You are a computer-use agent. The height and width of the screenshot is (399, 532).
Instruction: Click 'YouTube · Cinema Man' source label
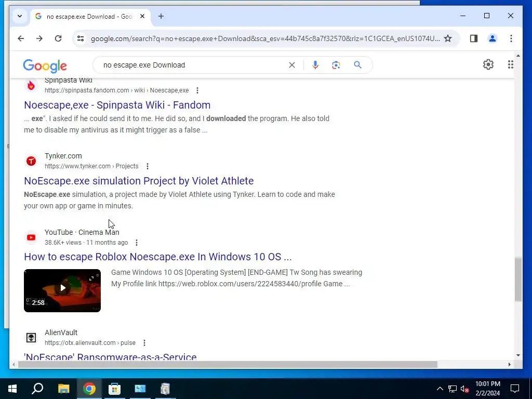[82, 232]
